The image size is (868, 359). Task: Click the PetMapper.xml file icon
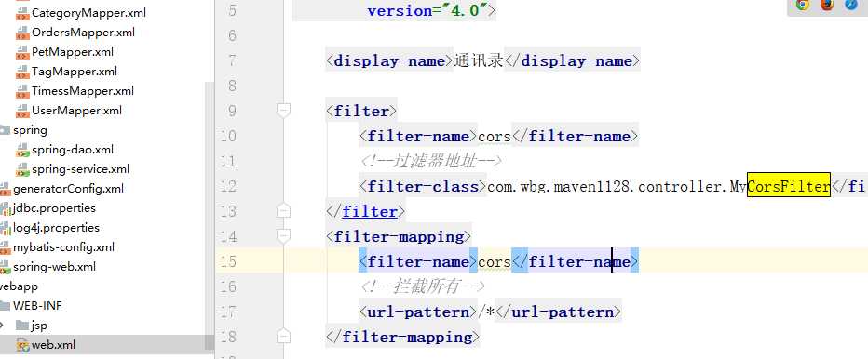click(22, 52)
